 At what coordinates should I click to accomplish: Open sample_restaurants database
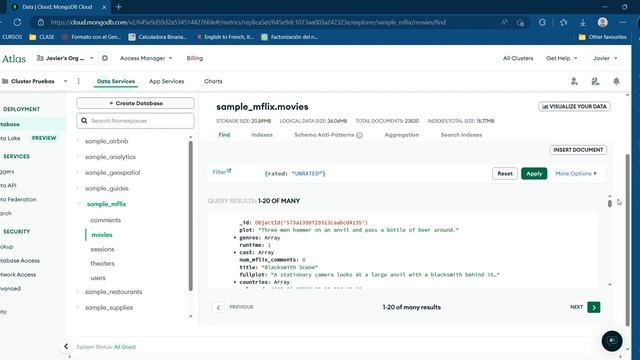[x=113, y=292]
